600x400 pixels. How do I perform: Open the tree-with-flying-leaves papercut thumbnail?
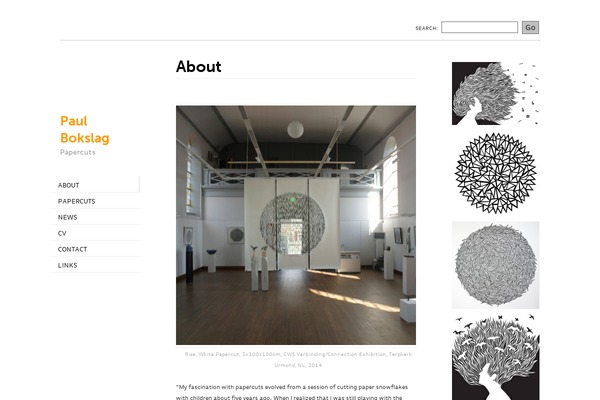coord(496,93)
